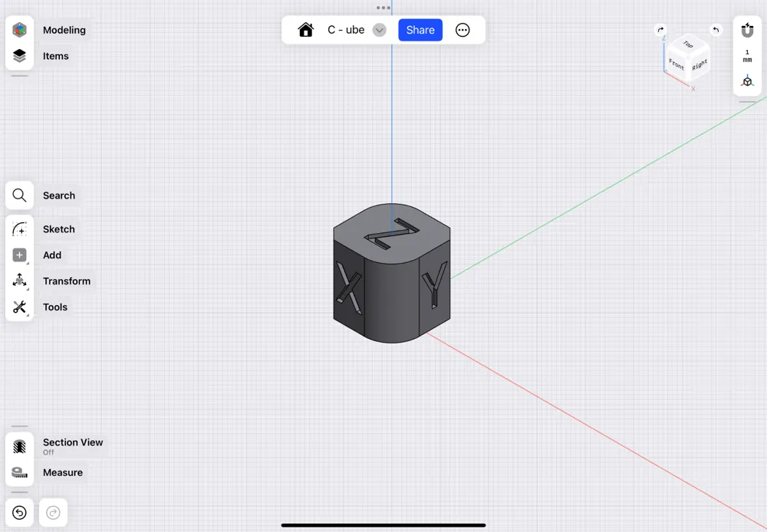
Task: Click the blue Share button
Action: point(420,30)
